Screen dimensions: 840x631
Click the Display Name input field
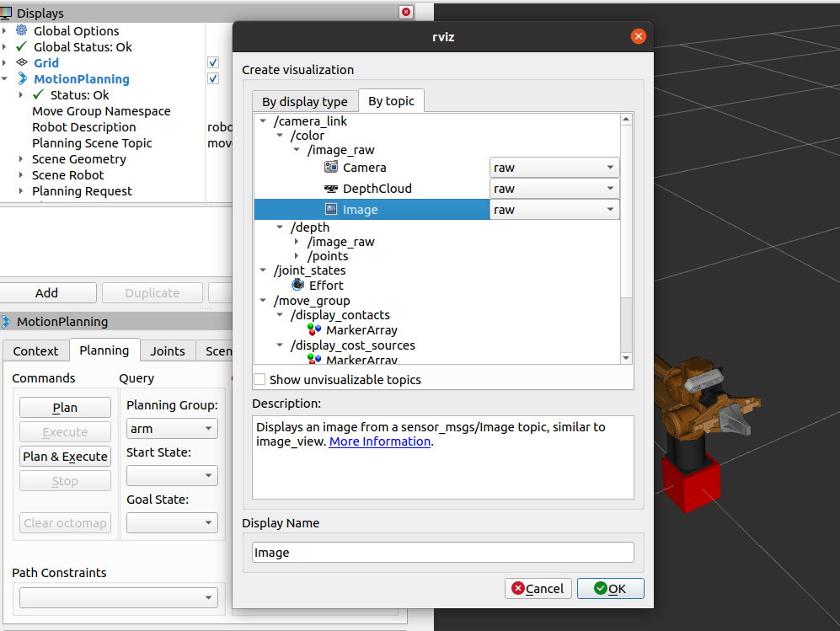click(442, 553)
